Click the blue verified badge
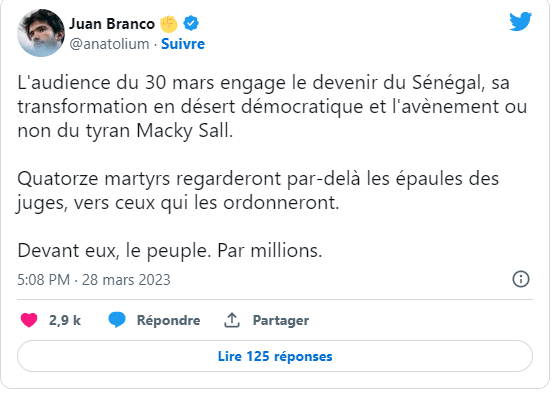Image resolution: width=554 pixels, height=398 pixels. pos(191,23)
